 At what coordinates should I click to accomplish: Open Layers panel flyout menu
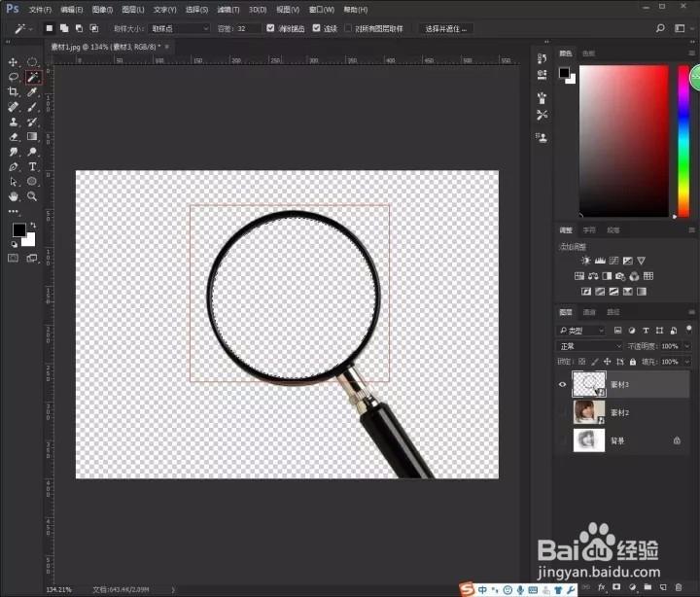tap(691, 312)
